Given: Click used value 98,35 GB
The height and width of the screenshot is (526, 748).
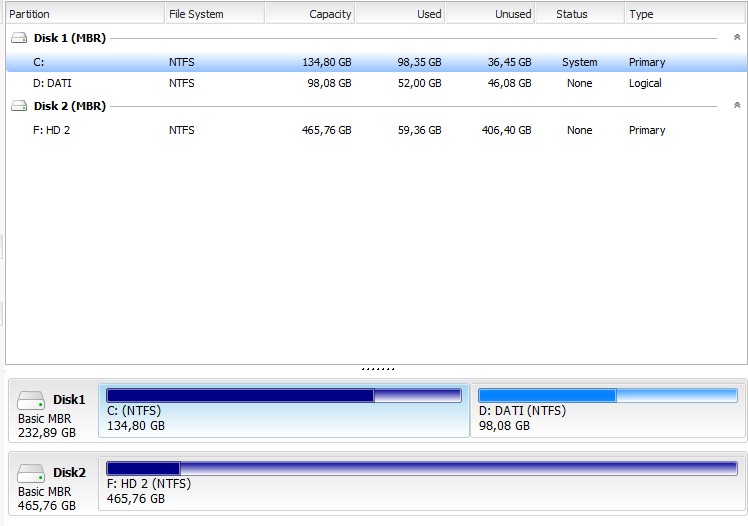Looking at the screenshot, I should click(419, 62).
